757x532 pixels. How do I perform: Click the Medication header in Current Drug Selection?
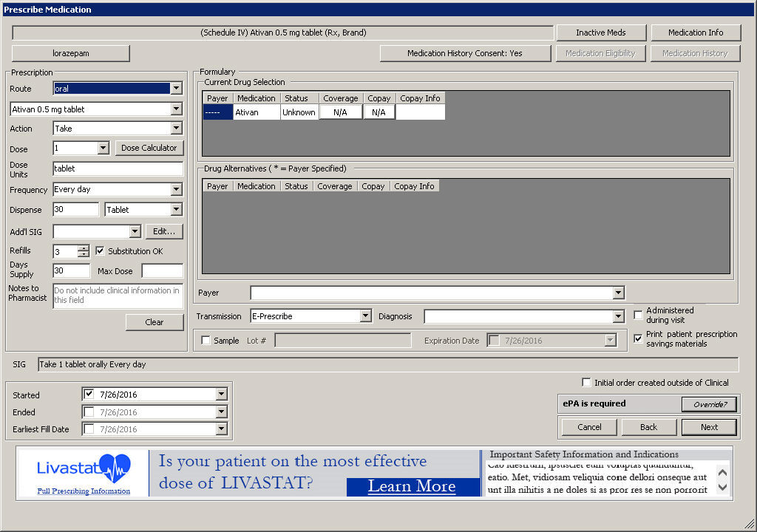pyautogui.click(x=256, y=98)
